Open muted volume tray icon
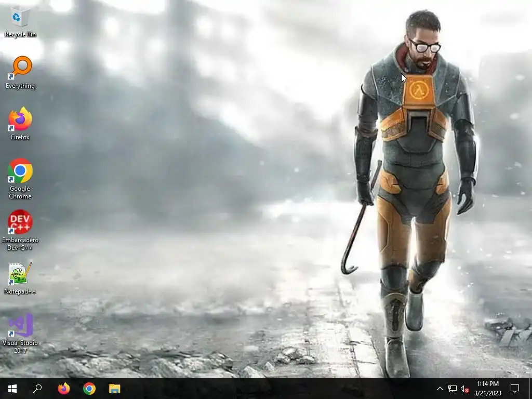 click(464, 389)
